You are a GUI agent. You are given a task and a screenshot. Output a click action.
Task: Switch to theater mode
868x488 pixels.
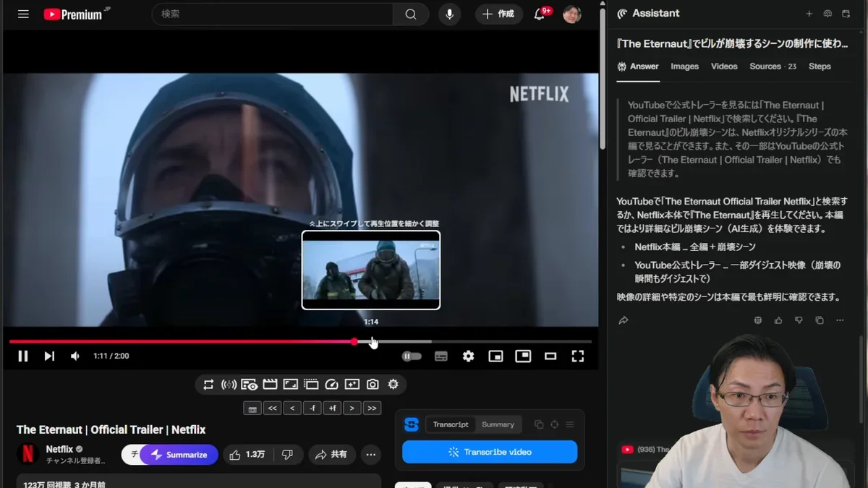pyautogui.click(x=550, y=356)
